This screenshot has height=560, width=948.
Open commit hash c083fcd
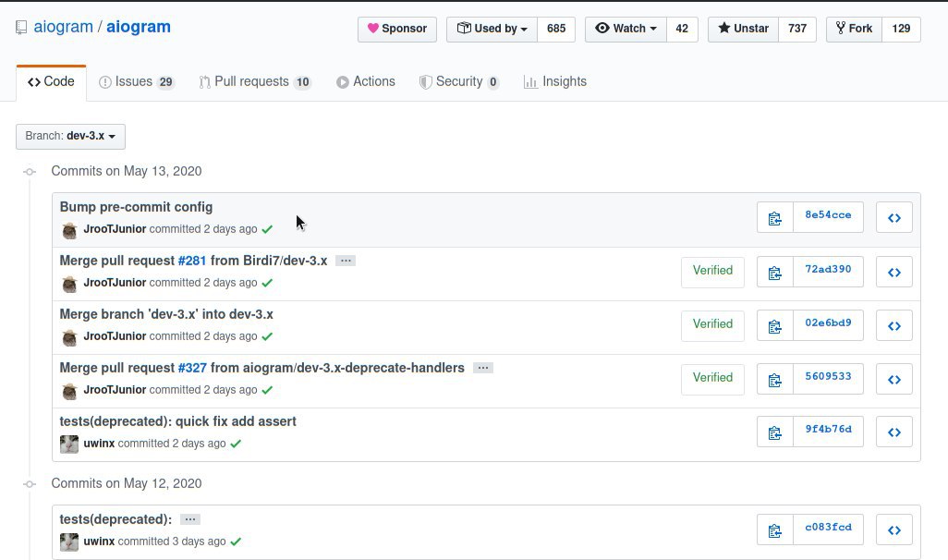tap(828, 528)
